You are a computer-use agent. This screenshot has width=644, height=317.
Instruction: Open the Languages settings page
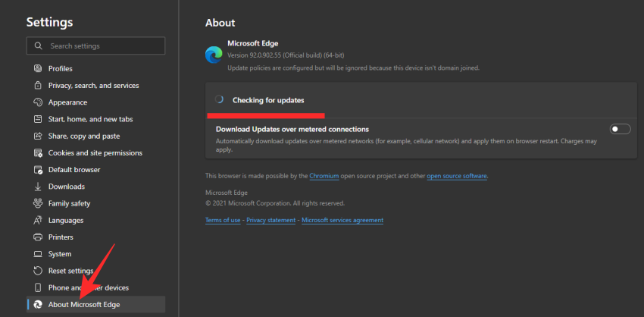[66, 221]
